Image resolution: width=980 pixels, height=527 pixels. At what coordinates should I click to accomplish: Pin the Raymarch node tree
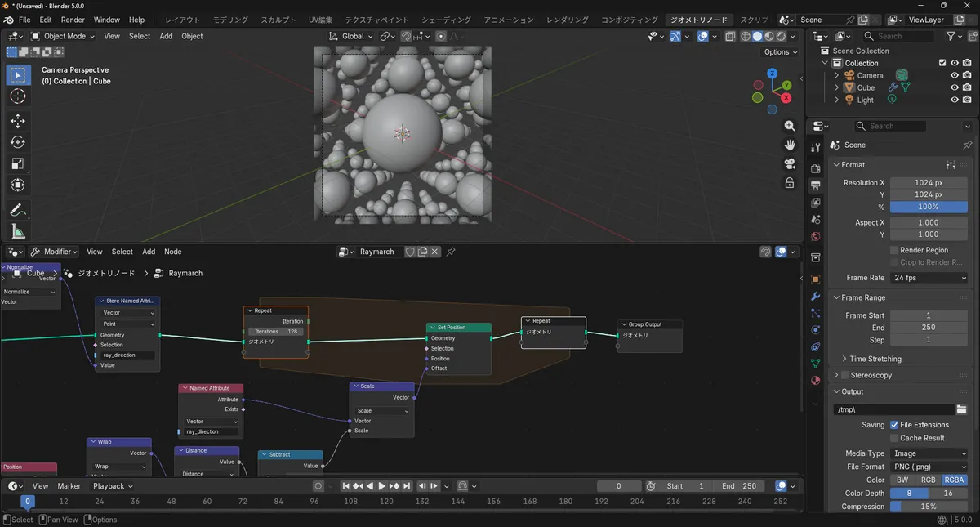click(451, 252)
